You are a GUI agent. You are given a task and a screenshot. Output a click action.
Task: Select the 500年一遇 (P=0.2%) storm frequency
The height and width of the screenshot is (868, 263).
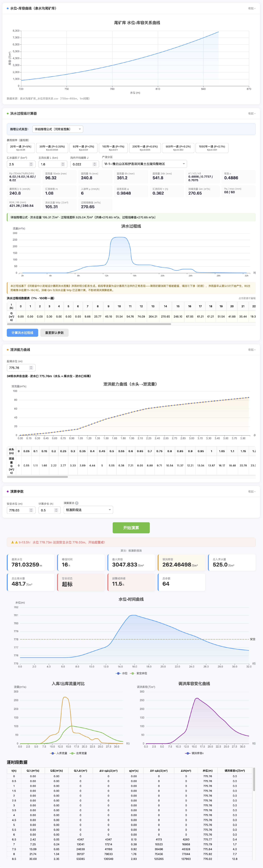[x=178, y=148]
